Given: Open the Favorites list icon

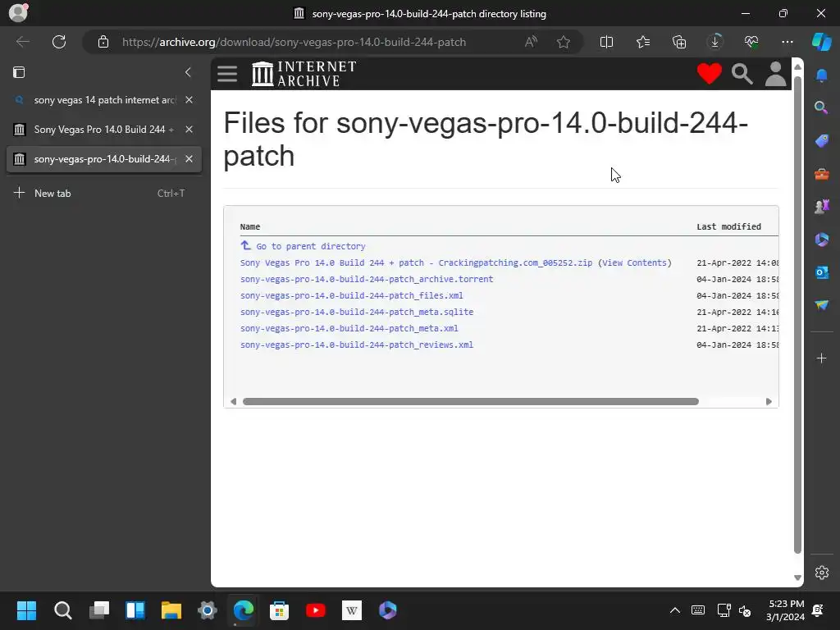Looking at the screenshot, I should click(x=643, y=42).
